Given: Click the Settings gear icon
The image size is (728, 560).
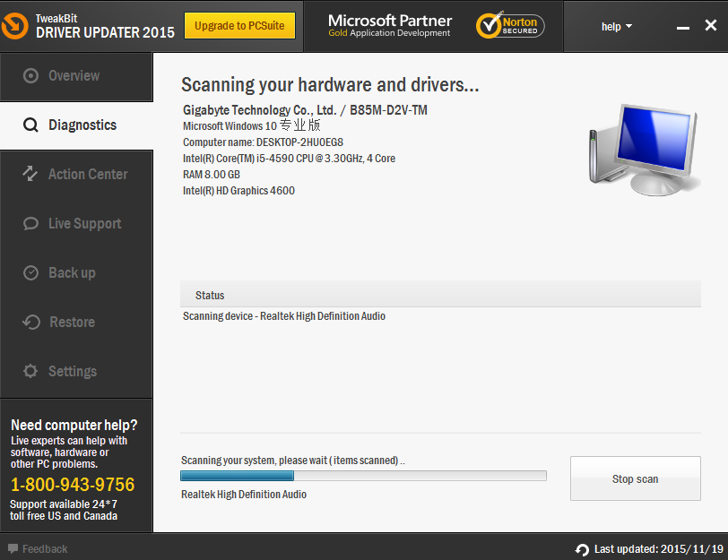Looking at the screenshot, I should 30,371.
